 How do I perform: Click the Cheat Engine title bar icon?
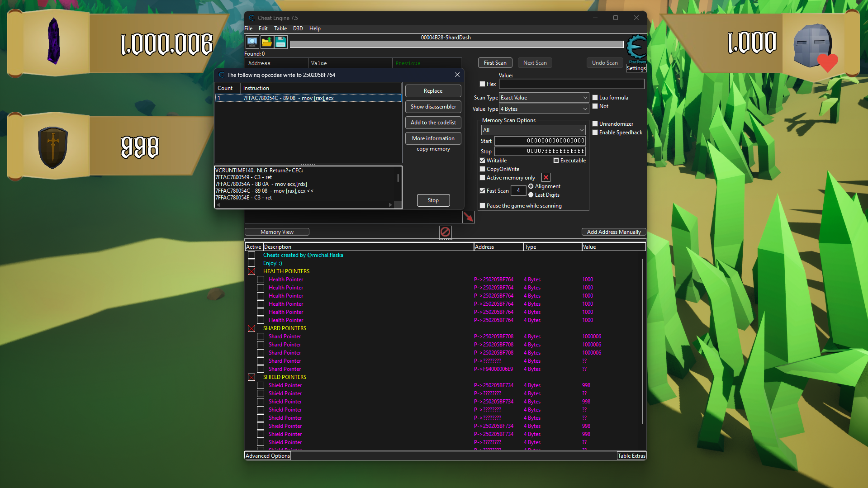251,18
